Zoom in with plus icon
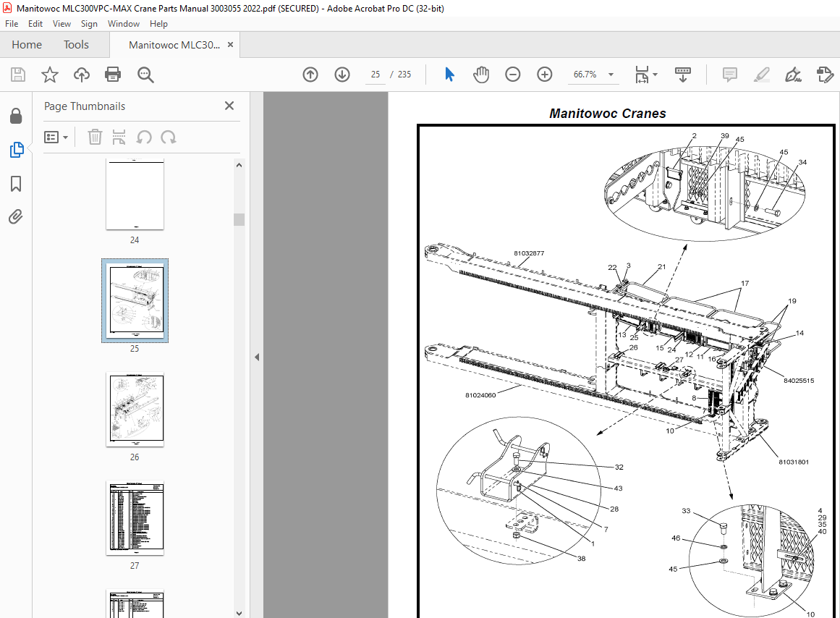The image size is (840, 618). pos(544,75)
